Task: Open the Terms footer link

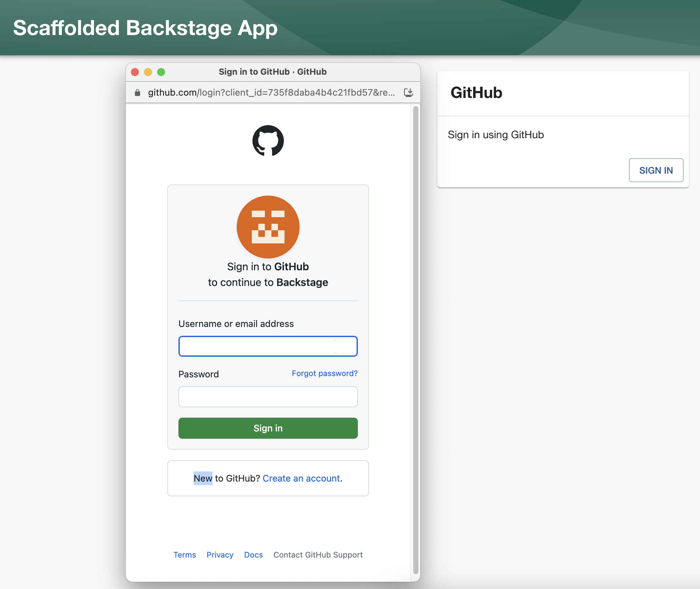Action: [185, 555]
